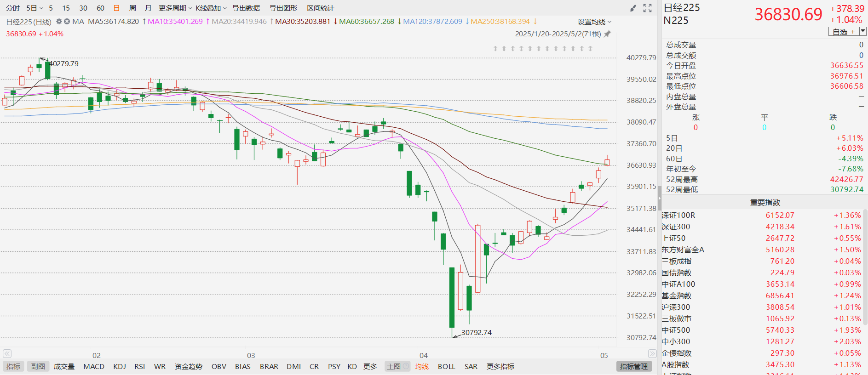Click the last event arrow marker above the chart

tap(591, 48)
